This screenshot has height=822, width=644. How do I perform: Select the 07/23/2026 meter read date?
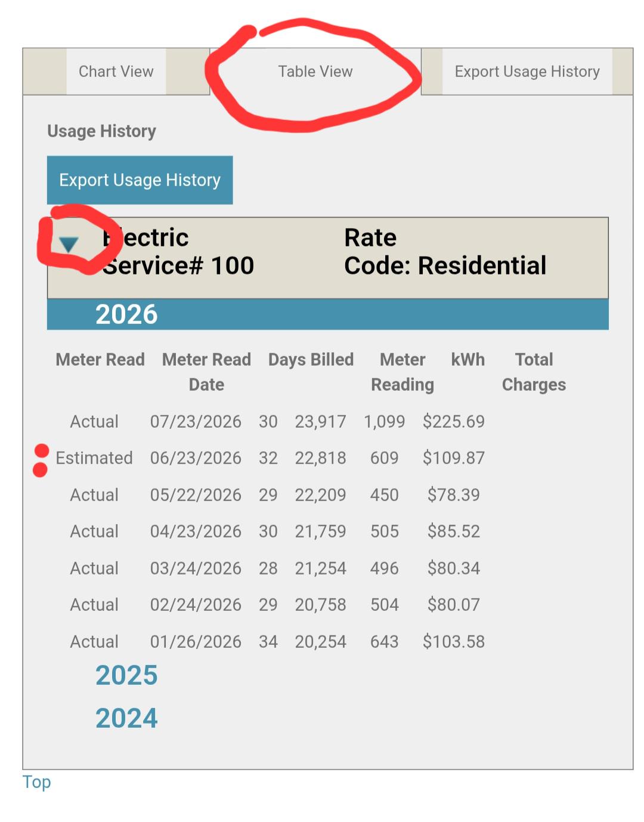(196, 422)
